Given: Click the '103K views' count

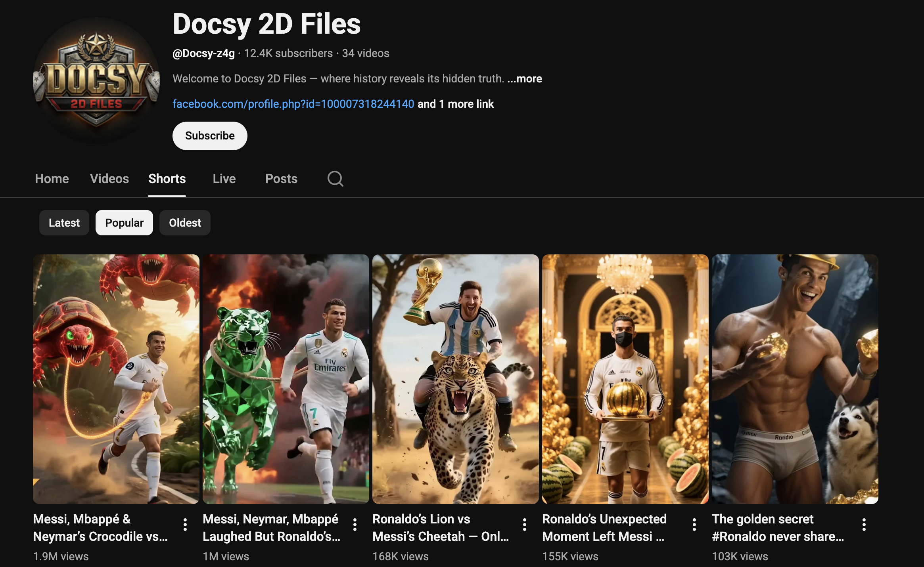Looking at the screenshot, I should [x=740, y=556].
